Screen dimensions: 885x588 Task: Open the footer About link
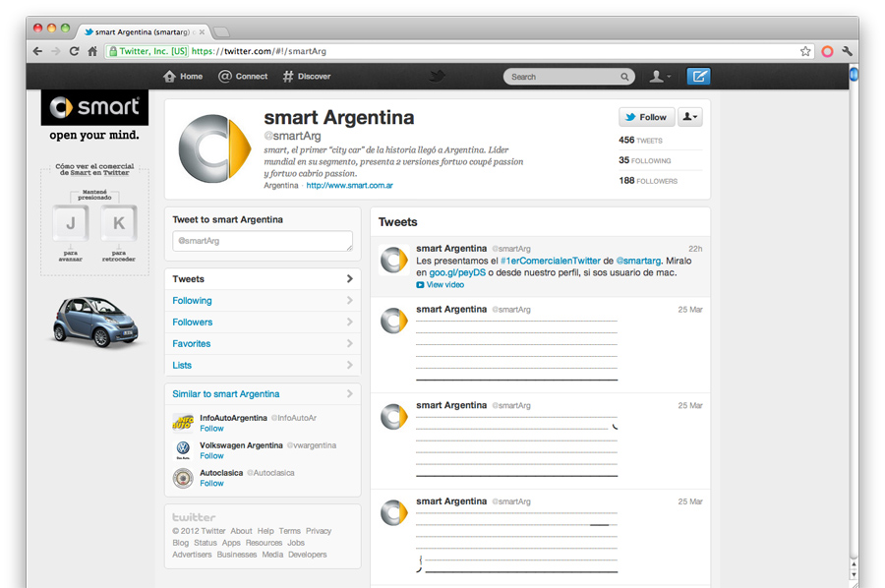click(x=241, y=531)
